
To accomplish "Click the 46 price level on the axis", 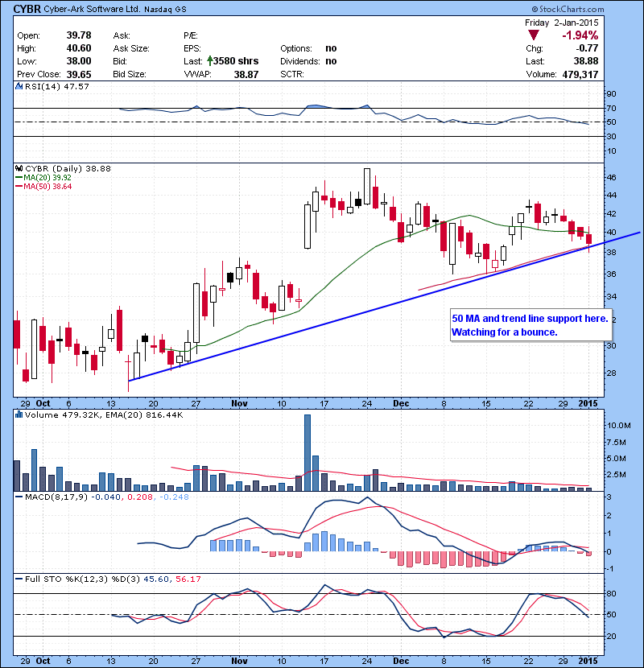I will point(611,177).
